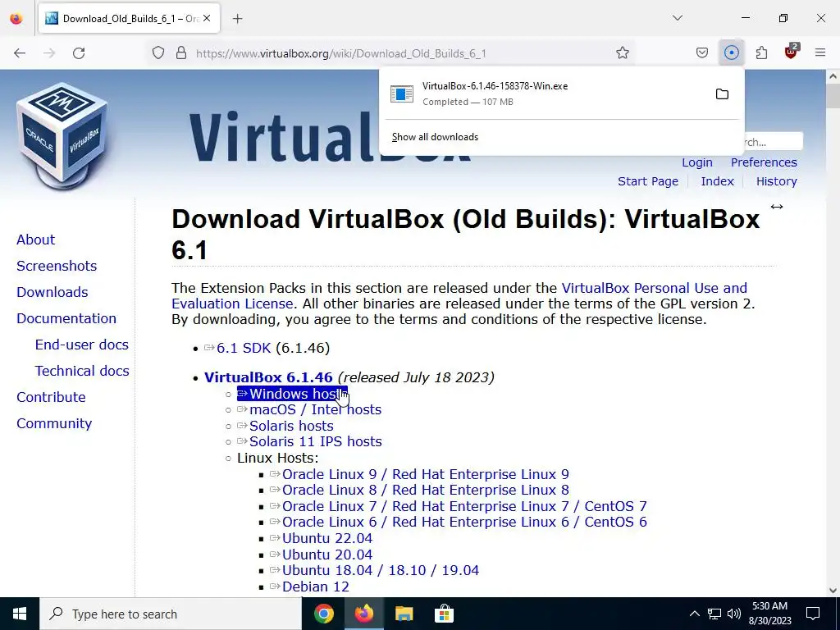The height and width of the screenshot is (630, 840).
Task: Open the History link
Action: point(776,181)
